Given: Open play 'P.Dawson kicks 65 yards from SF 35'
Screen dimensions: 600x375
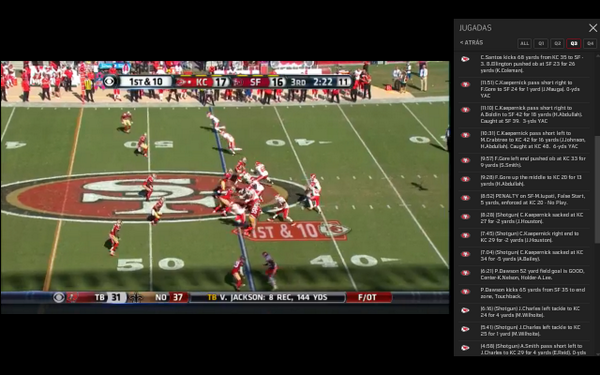Looking at the screenshot, I should pos(524,293).
